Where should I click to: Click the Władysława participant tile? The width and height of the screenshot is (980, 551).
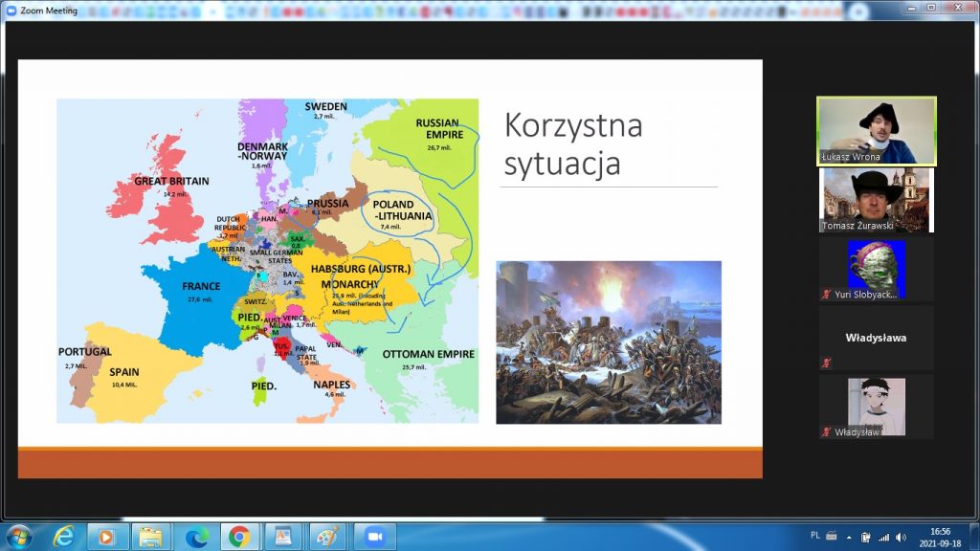[x=876, y=338]
